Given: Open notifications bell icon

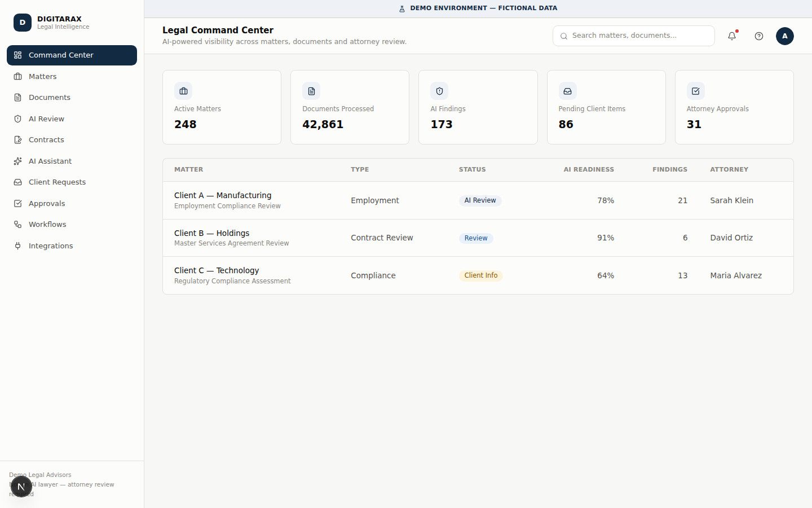Looking at the screenshot, I should [x=732, y=36].
